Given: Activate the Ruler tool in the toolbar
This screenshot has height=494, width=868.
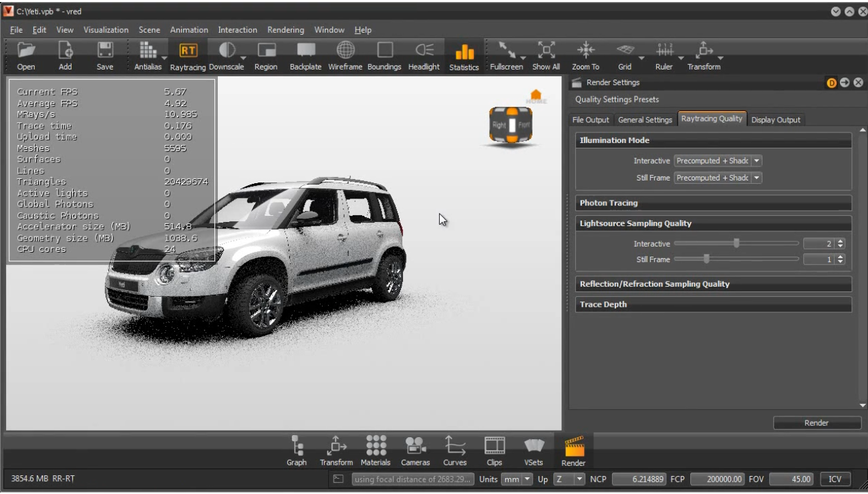Looking at the screenshot, I should [664, 55].
